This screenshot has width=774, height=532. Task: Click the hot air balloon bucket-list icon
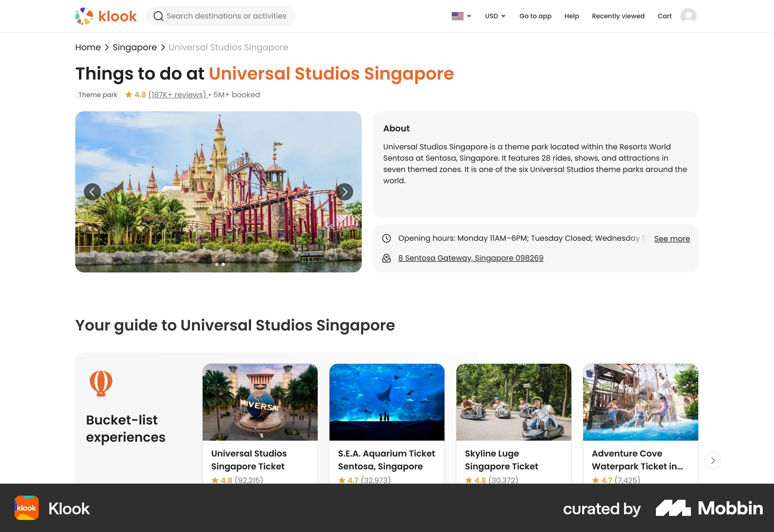100,382
